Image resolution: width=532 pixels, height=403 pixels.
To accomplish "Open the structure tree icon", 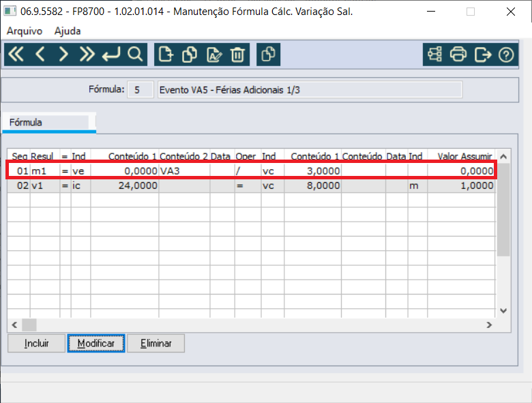I will point(434,55).
